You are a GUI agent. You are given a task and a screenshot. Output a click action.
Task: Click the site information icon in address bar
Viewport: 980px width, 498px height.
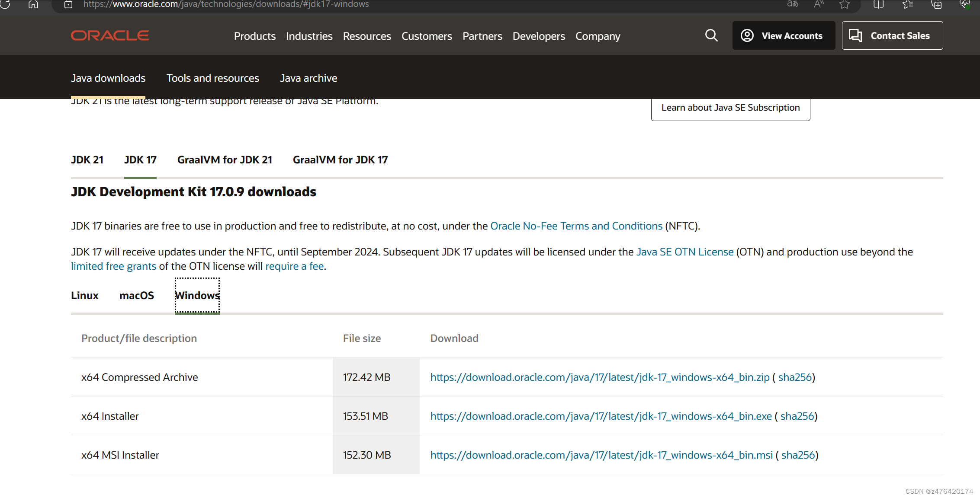(x=68, y=4)
